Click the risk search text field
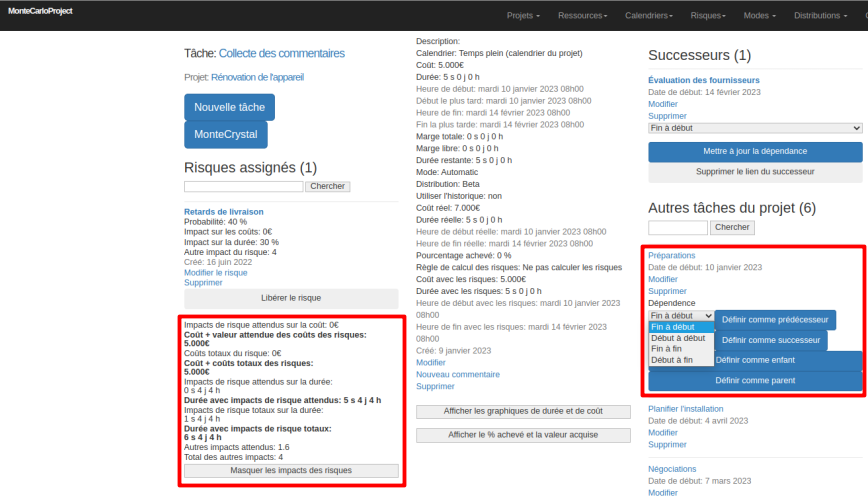 click(x=243, y=186)
